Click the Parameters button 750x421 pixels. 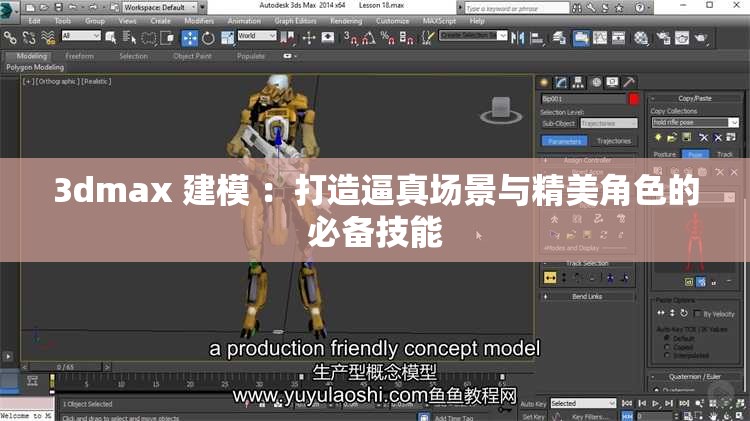pos(564,141)
